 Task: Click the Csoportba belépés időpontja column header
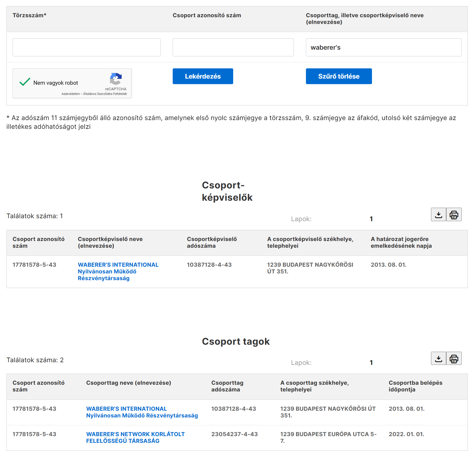(415, 386)
